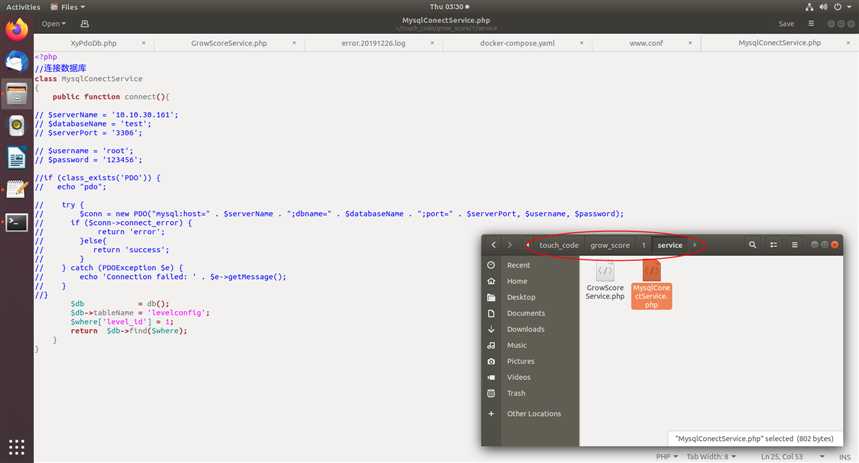Open search in the Files window
Screen dimensions: 859x463
[752, 245]
